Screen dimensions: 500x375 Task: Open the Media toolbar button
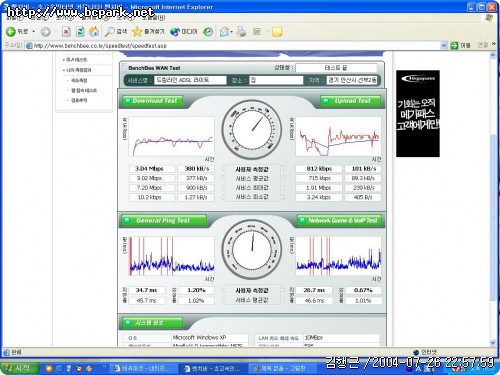pos(183,32)
